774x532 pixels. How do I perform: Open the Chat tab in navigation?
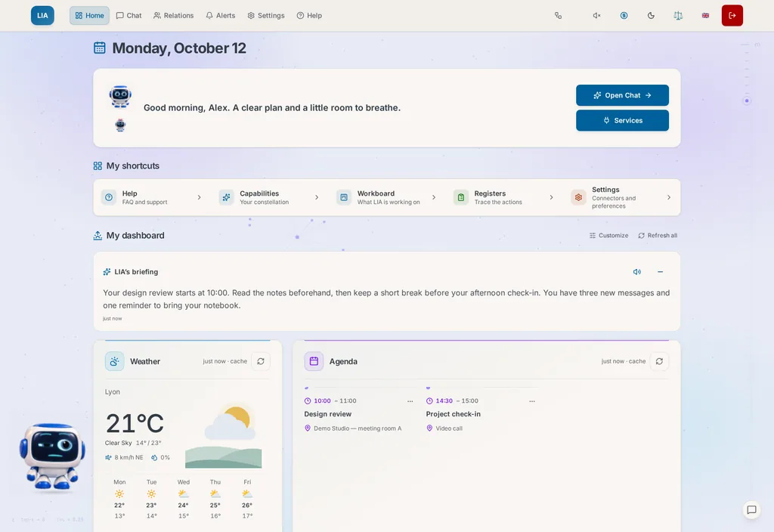tap(128, 15)
